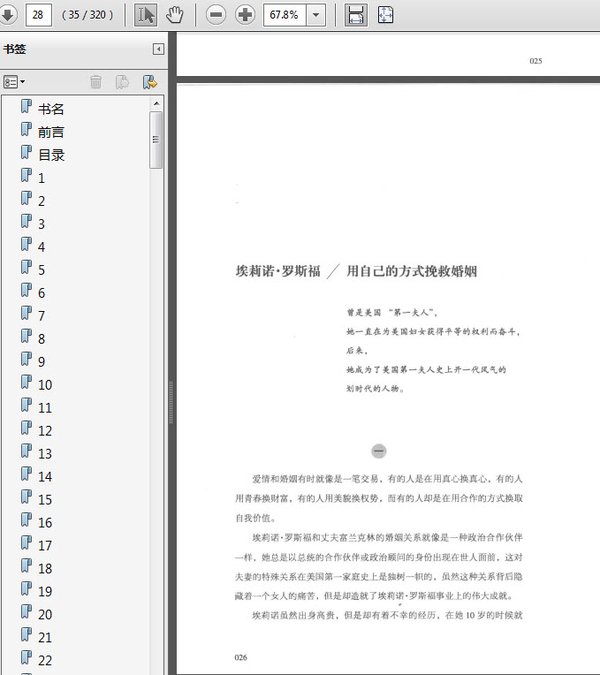The width and height of the screenshot is (600, 675).
Task: Delete selected bookmark with trash icon
Action: click(96, 82)
